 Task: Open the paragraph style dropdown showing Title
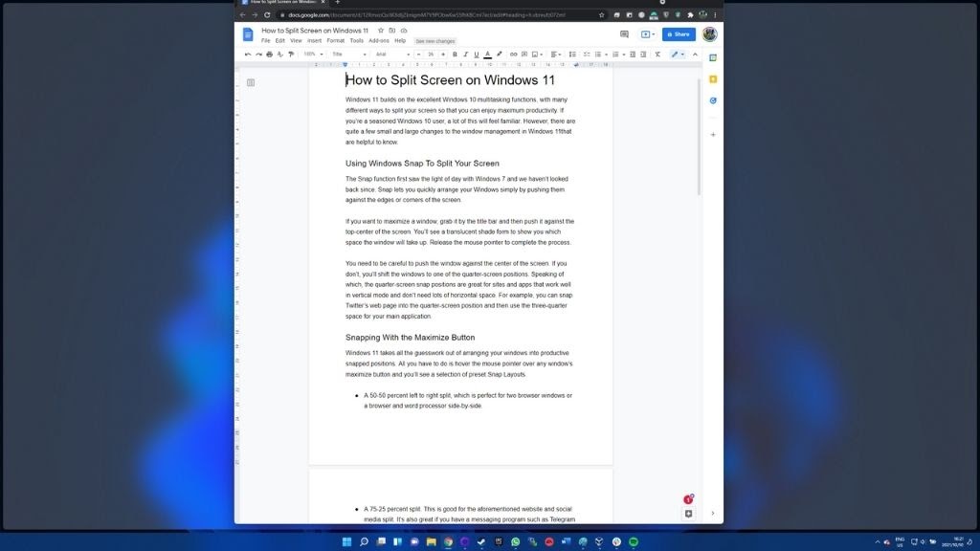click(x=349, y=55)
